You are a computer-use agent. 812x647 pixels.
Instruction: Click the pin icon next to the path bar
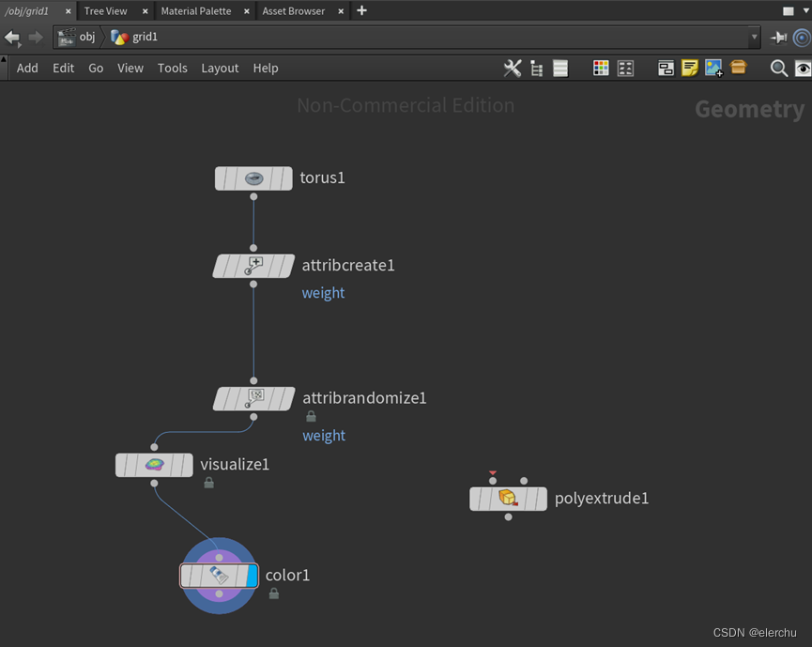[778, 38]
